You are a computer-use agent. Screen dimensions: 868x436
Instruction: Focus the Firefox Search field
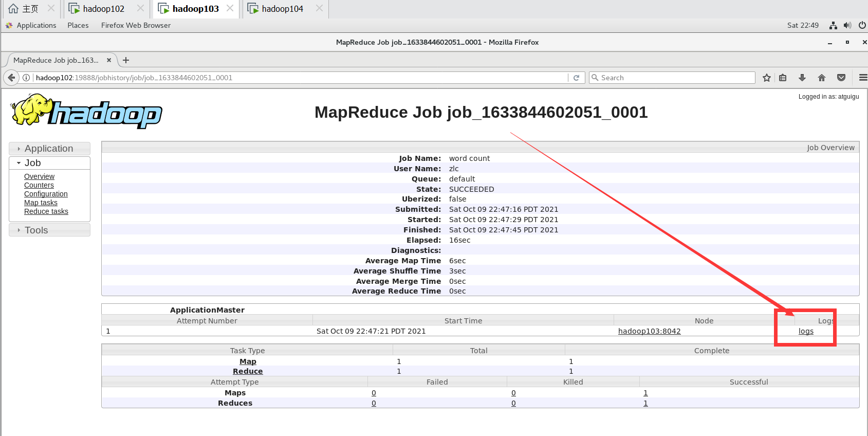pyautogui.click(x=672, y=78)
